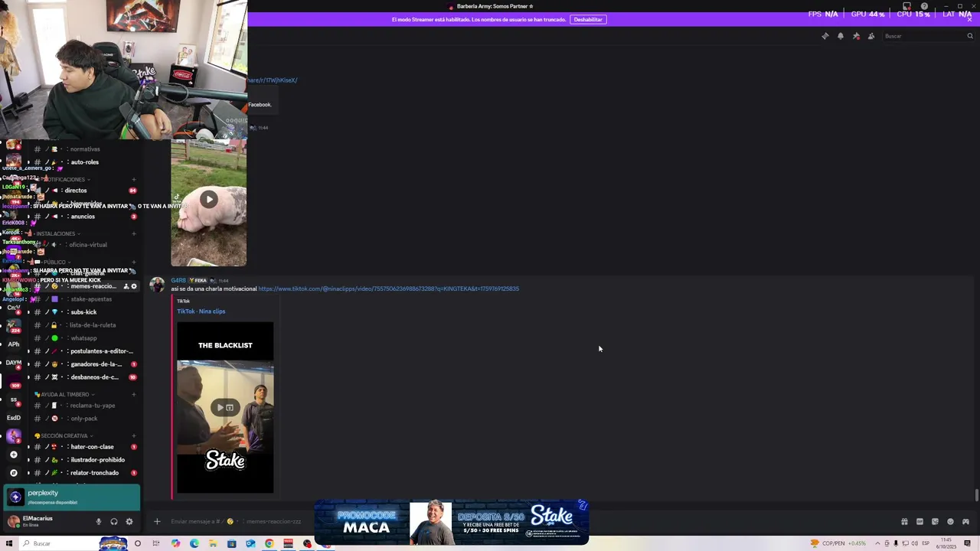Edit memes-reaccion channel settings gear

(134, 286)
